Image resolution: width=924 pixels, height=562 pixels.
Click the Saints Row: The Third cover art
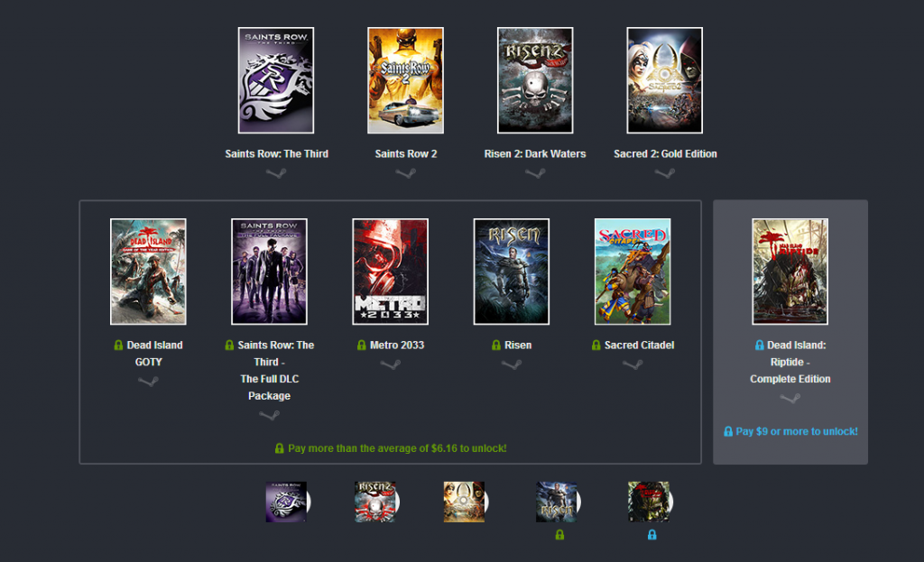(x=276, y=80)
